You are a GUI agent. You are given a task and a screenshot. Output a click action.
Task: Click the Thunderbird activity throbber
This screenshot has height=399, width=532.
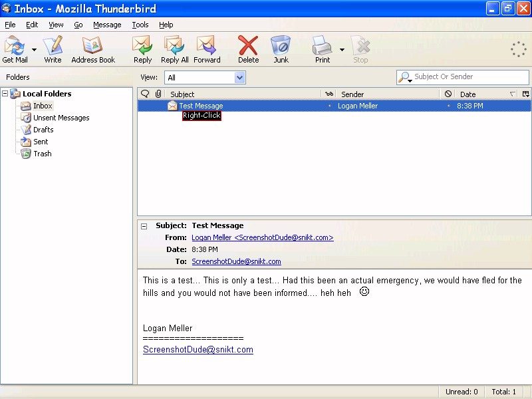click(519, 49)
